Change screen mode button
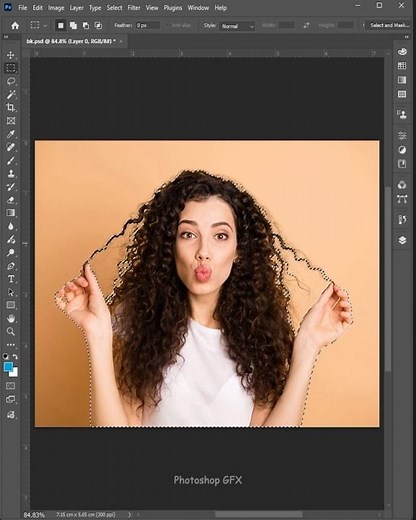The width and height of the screenshot is (416, 520). (11, 399)
